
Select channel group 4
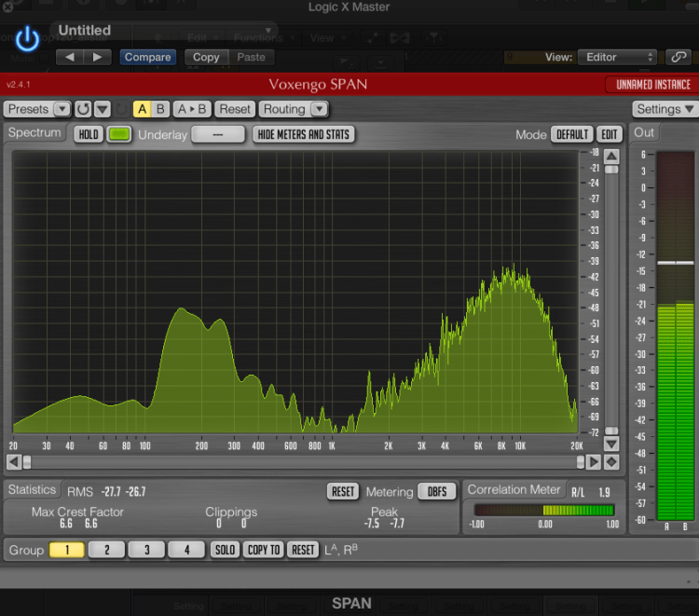point(186,550)
